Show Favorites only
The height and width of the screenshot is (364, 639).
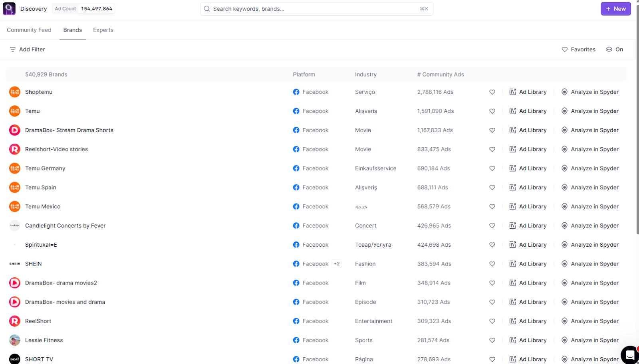[578, 49]
